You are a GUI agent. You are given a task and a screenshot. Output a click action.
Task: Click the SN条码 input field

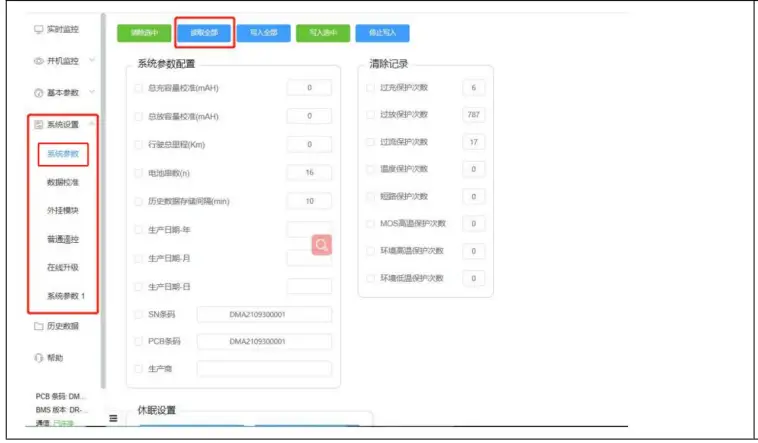point(264,314)
